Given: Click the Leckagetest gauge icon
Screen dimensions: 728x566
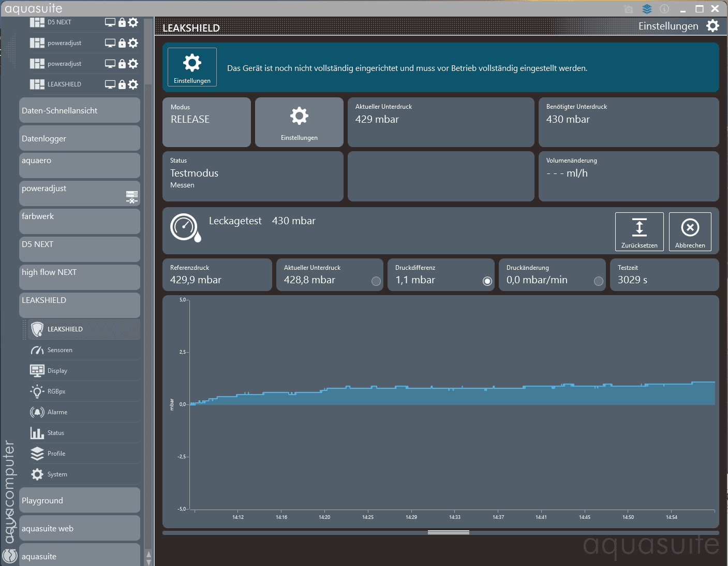Looking at the screenshot, I should pyautogui.click(x=185, y=227).
